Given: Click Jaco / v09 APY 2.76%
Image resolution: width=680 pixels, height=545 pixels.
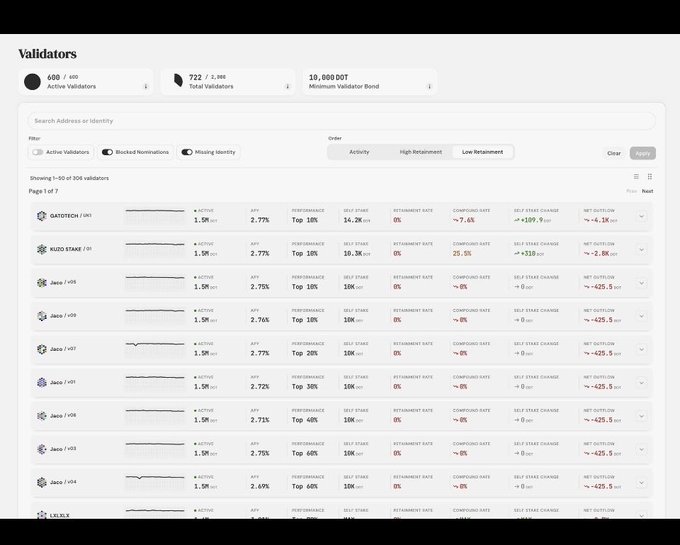Looking at the screenshot, I should click(x=260, y=320).
